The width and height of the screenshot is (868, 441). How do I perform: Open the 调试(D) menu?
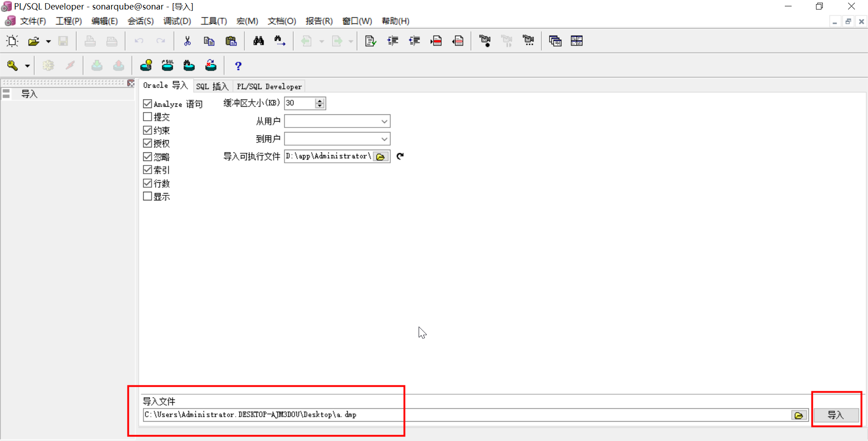point(177,21)
